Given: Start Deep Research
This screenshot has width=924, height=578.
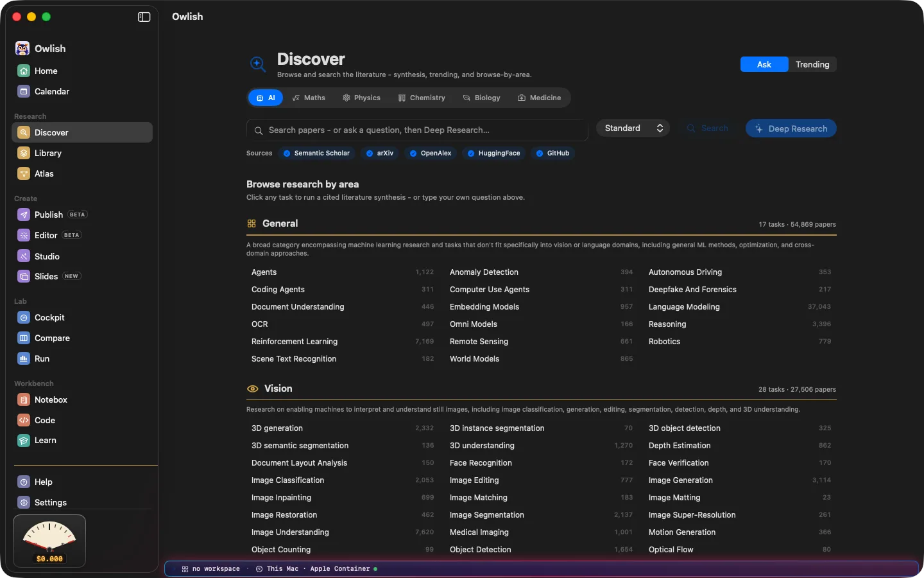Looking at the screenshot, I should pos(791,128).
